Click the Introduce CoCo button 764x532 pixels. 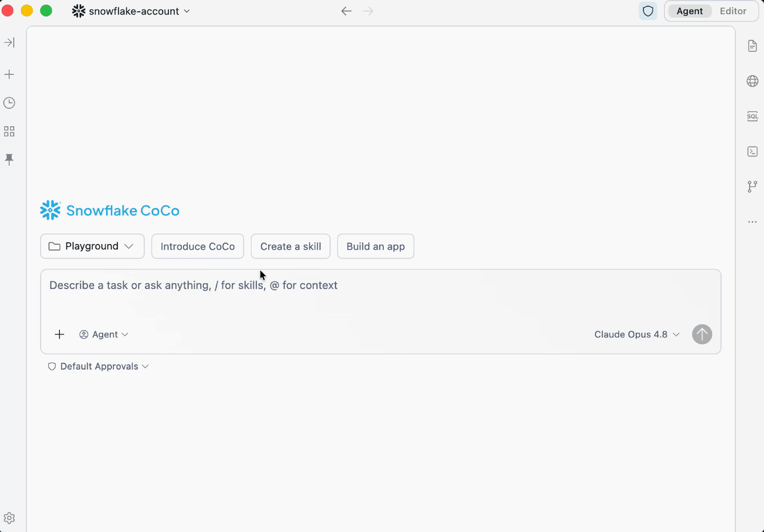coord(197,246)
